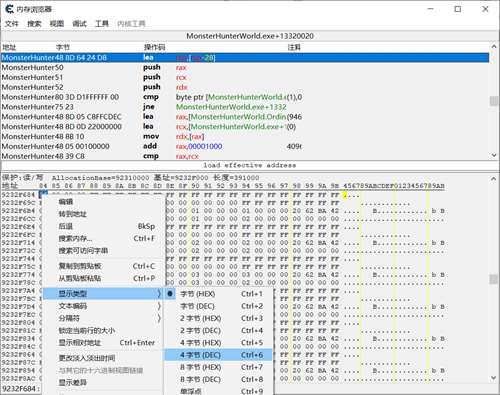Click disassembler scrollbar up arrow

494,47
